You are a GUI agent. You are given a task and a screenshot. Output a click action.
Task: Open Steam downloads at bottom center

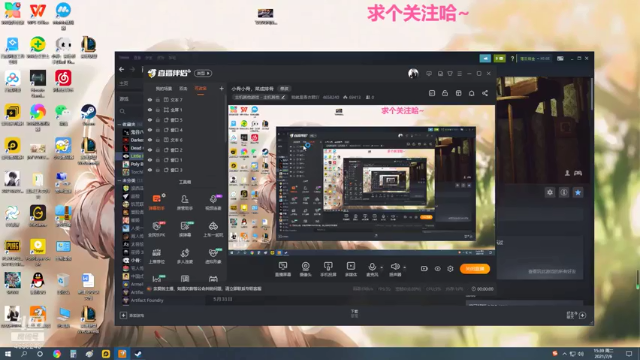354,313
